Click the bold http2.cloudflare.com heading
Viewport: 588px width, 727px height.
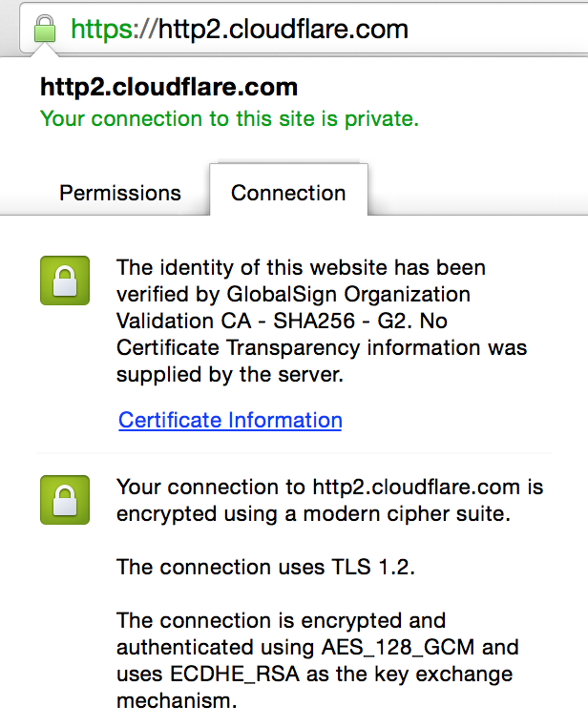[x=169, y=87]
